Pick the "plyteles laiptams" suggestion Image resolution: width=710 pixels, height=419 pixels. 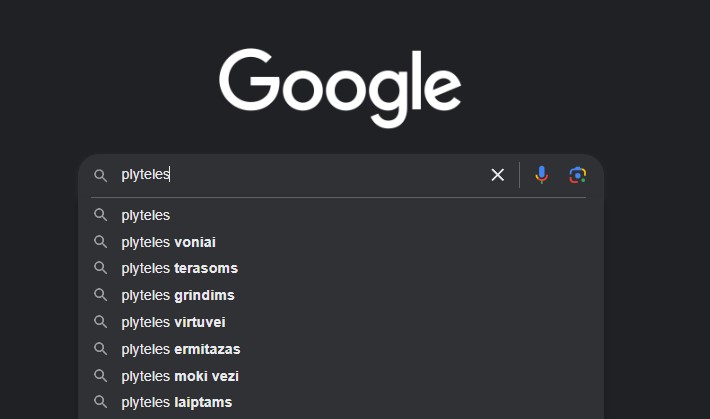point(176,402)
